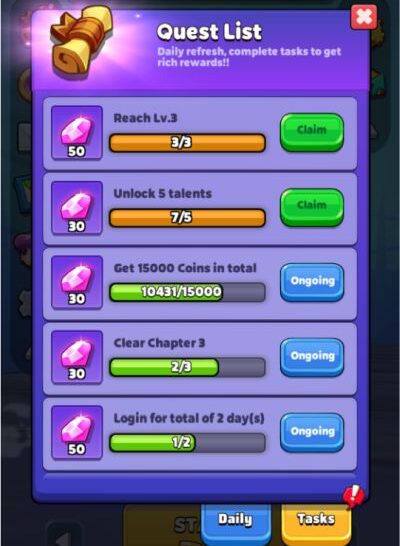The image size is (400, 546).
Task: Claim the Unlock 5 talents reward
Action: (x=312, y=208)
